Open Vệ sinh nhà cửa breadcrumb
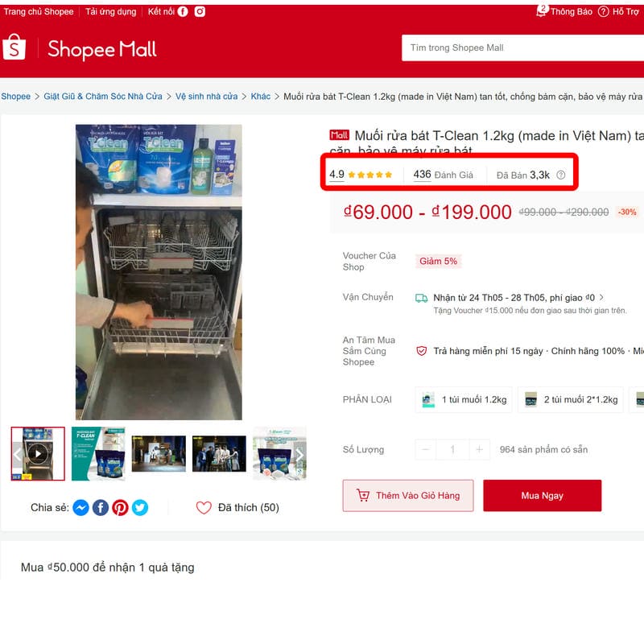 click(207, 96)
